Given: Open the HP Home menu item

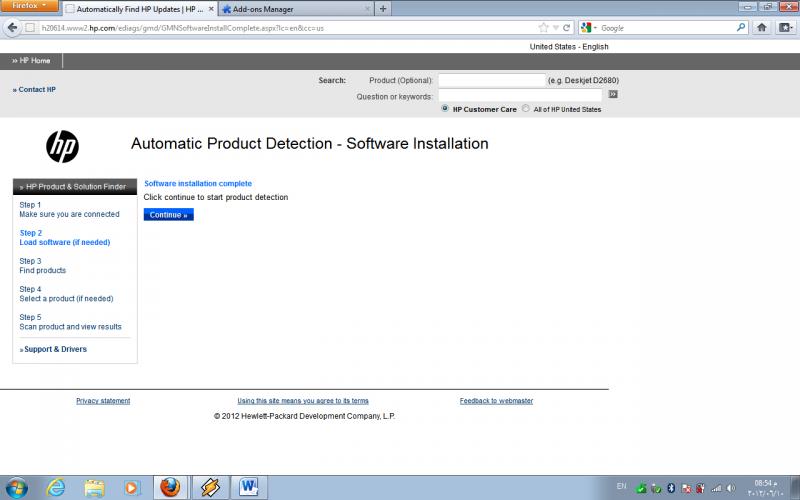Looking at the screenshot, I should click(31, 61).
